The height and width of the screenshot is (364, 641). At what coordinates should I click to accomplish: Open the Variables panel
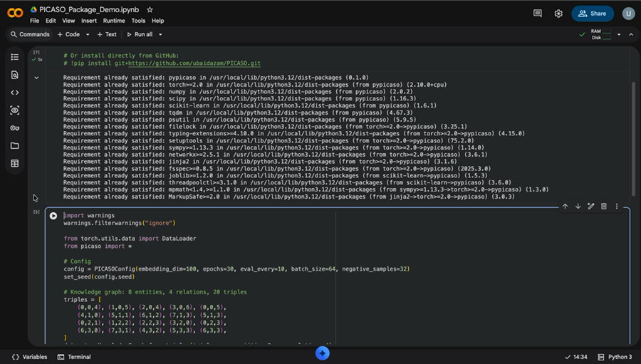[x=29, y=357]
